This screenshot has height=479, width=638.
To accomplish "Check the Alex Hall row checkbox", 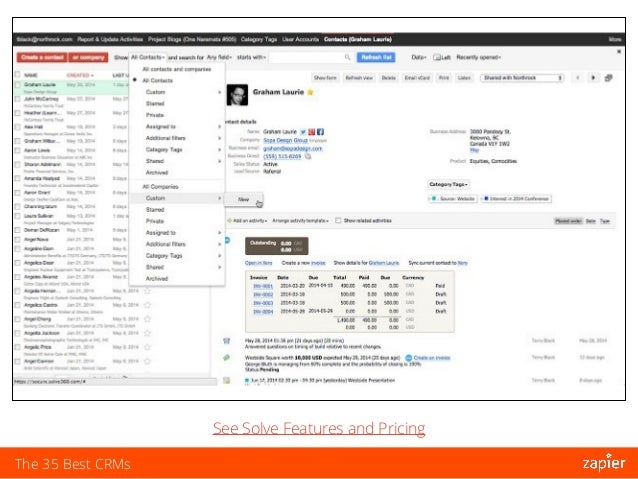I will 17,127.
